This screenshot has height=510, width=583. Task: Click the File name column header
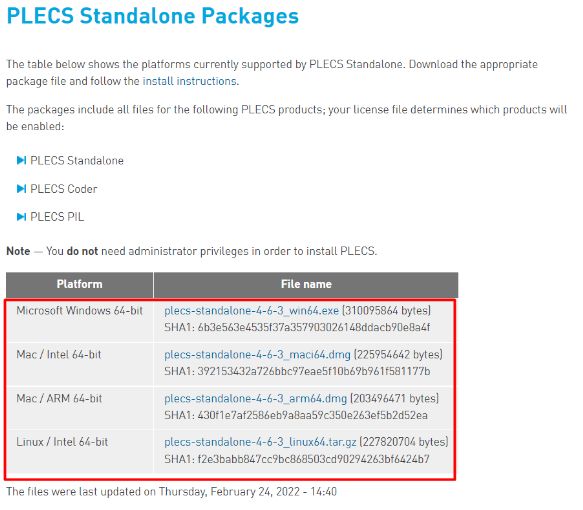coord(306,284)
